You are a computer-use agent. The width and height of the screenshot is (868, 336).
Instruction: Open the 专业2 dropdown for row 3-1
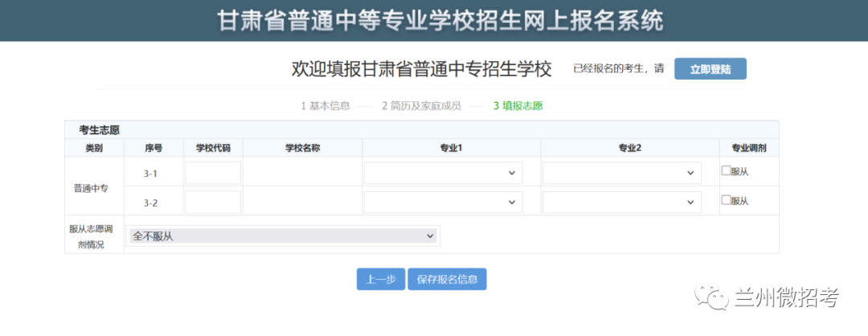coord(621,173)
